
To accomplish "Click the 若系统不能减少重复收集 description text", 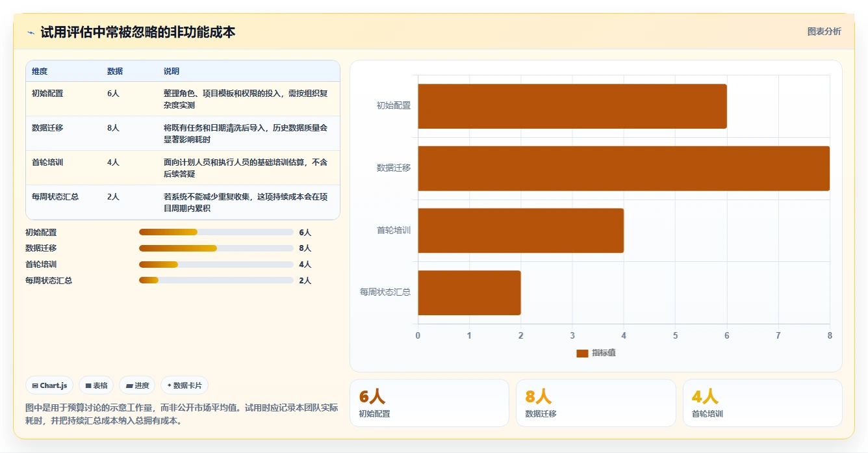I will click(x=246, y=202).
